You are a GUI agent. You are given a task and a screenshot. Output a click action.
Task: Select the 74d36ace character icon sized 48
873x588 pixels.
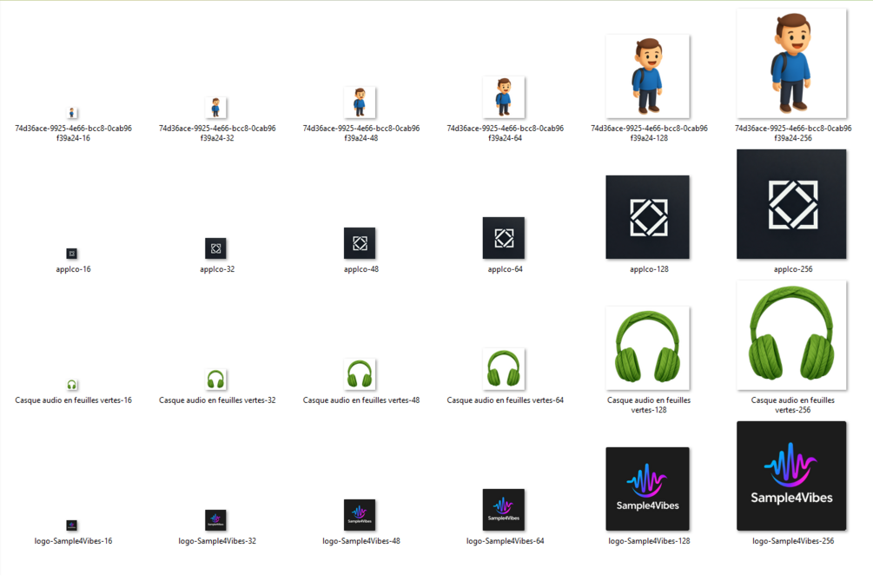[360, 102]
